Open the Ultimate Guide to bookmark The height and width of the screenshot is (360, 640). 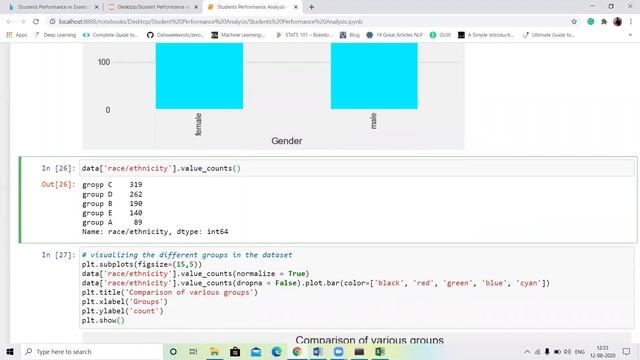(549, 35)
